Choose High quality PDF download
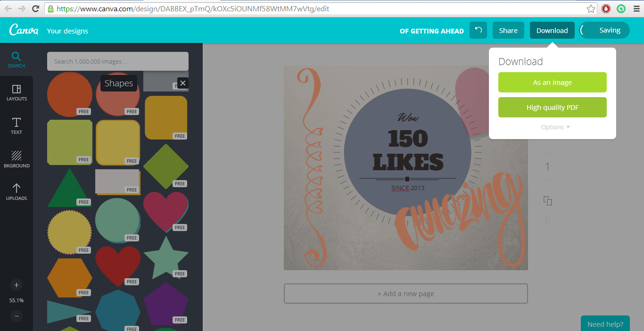This screenshot has width=644, height=331. click(x=552, y=108)
